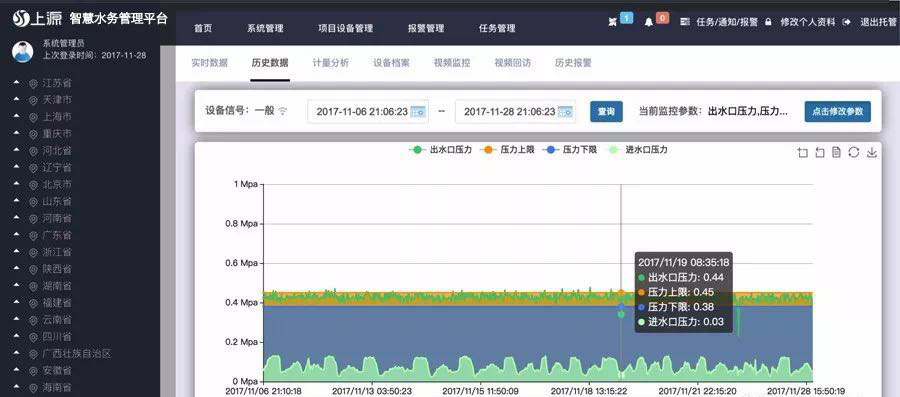
Task: Click the location pin icon for 河北省
Action: (33, 151)
